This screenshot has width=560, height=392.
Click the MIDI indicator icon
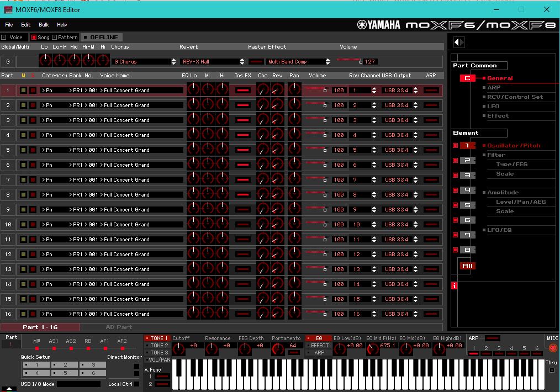(x=552, y=347)
